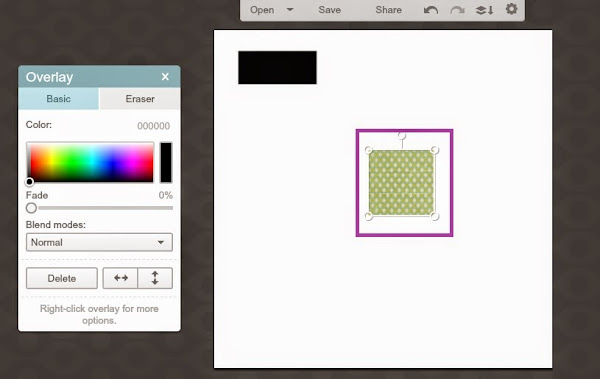The image size is (600, 379).
Task: Close the Overlay panel
Action: 165,77
